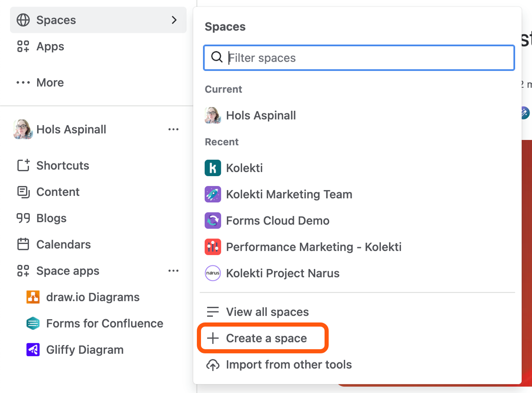Click the Forms for Confluence teal icon
The image size is (532, 393).
(33, 323)
